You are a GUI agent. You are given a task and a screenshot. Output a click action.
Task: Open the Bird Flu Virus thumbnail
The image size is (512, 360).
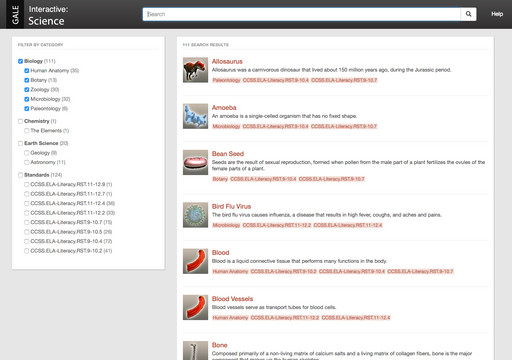coord(195,215)
